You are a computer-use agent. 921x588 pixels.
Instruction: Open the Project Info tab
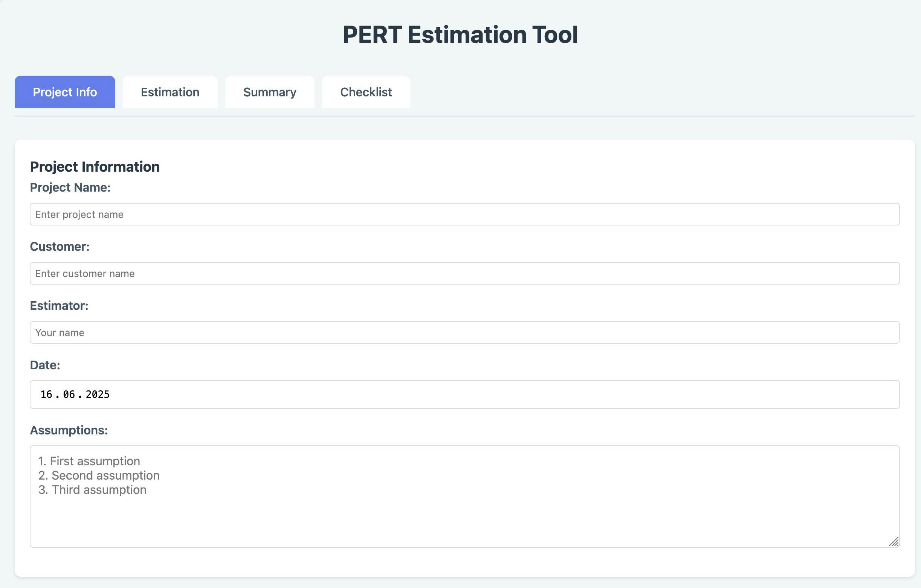pyautogui.click(x=65, y=92)
